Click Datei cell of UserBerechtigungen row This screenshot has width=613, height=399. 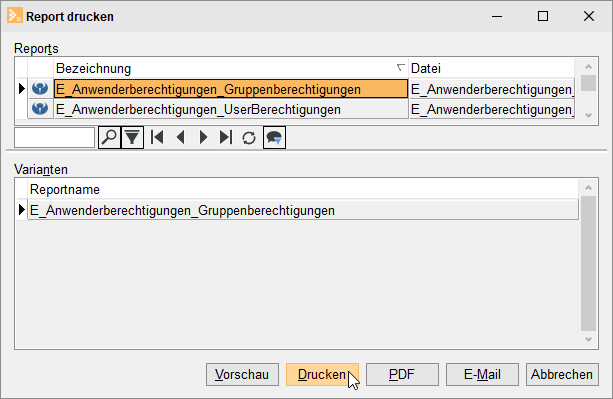[x=492, y=109]
